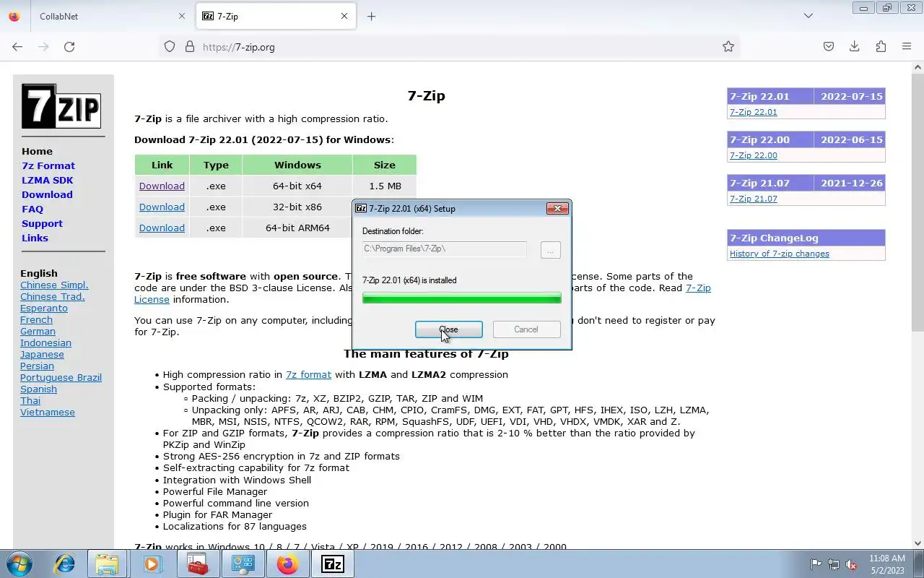Click the muted volume tray icon
Screen dimensions: 924x578
852,564
